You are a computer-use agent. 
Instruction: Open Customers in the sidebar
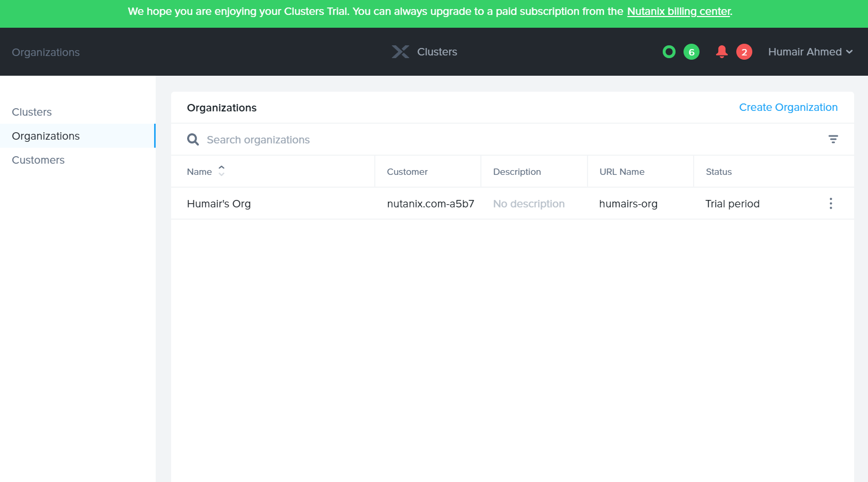pos(38,160)
